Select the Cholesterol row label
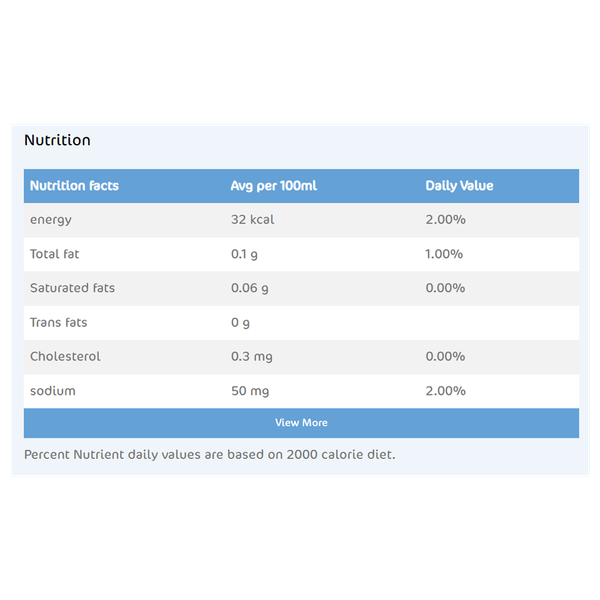This screenshot has width=600, height=600. click(x=65, y=356)
